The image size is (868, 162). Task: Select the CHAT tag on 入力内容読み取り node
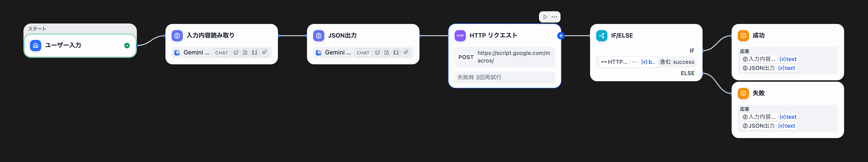221,53
